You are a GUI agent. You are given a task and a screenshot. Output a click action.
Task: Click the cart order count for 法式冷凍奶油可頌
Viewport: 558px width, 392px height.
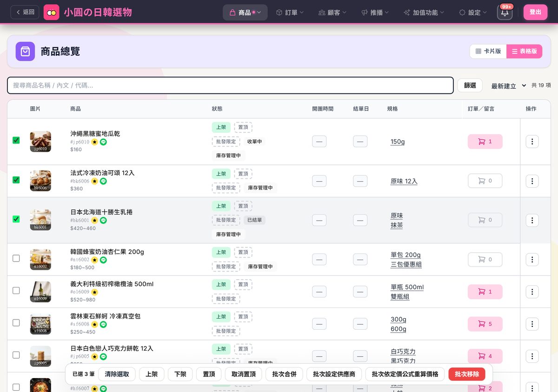[485, 181]
